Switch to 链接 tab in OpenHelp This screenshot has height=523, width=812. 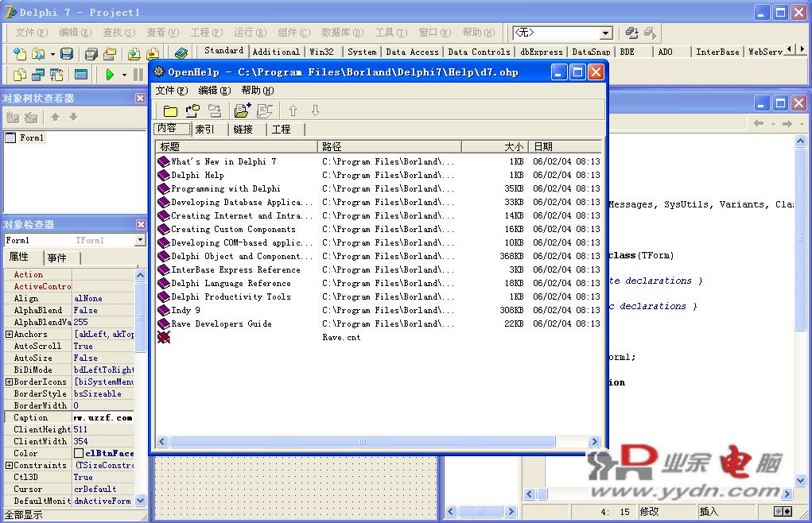[x=247, y=129]
